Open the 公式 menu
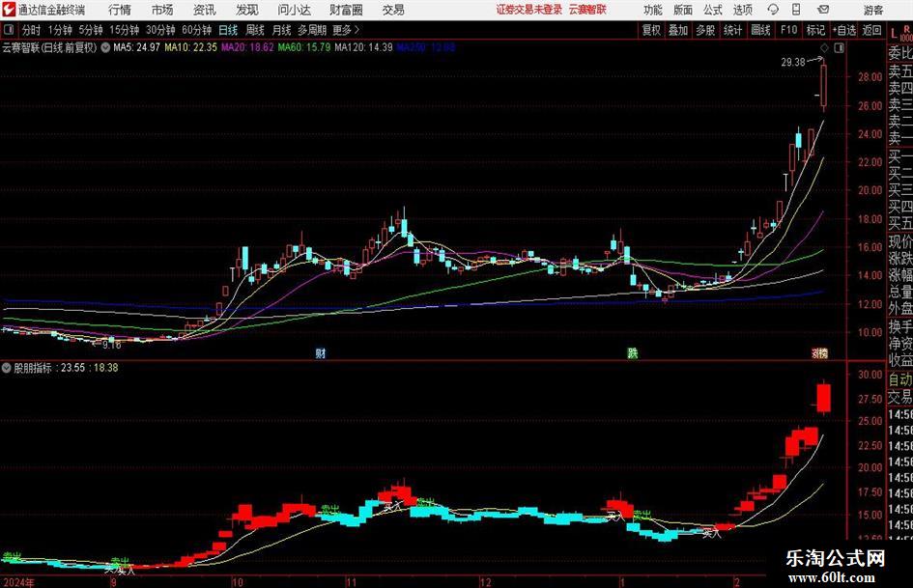The height and width of the screenshot is (588, 913). (x=713, y=10)
